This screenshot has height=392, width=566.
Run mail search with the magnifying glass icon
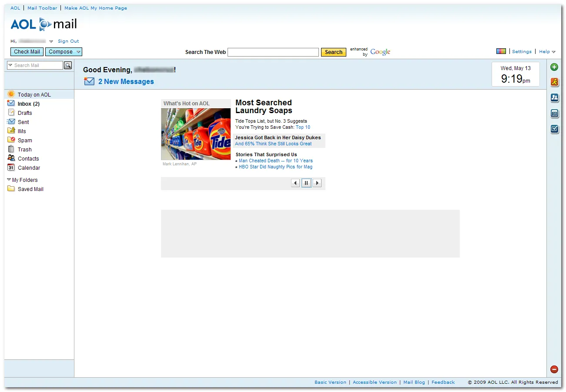(68, 65)
